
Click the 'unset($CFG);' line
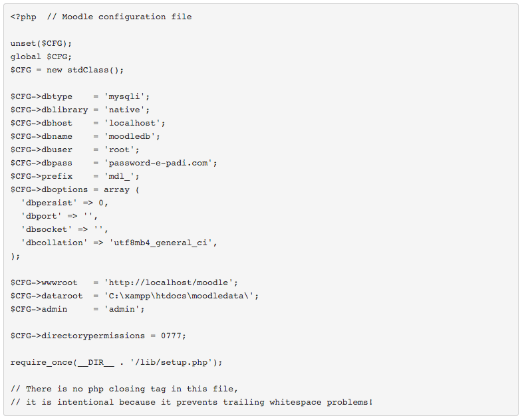[41, 43]
